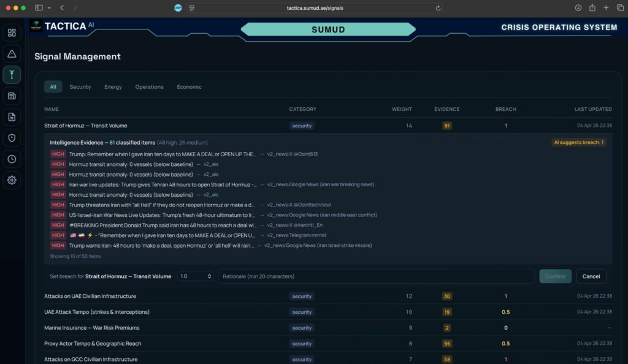Click the address bar tactica.sumud.ae/signals
Image resolution: width=628 pixels, height=364 pixels.
click(315, 8)
